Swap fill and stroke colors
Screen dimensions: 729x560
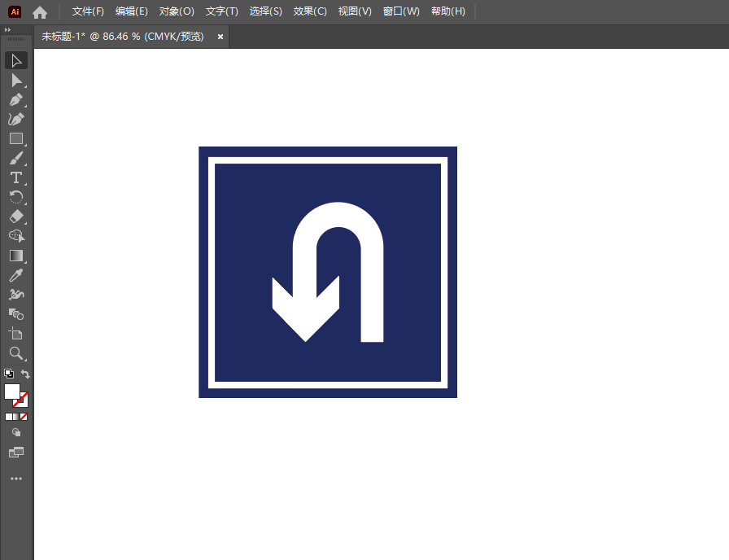point(25,374)
